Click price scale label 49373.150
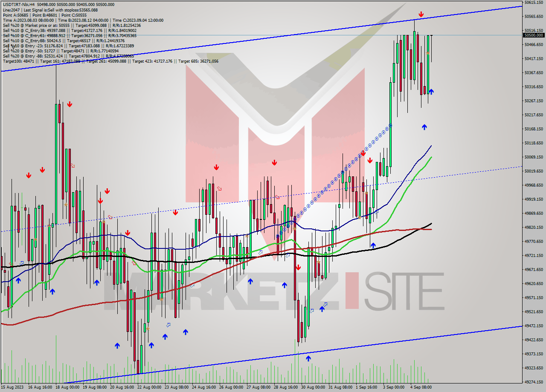This screenshot has width=546, height=392. click(x=534, y=354)
